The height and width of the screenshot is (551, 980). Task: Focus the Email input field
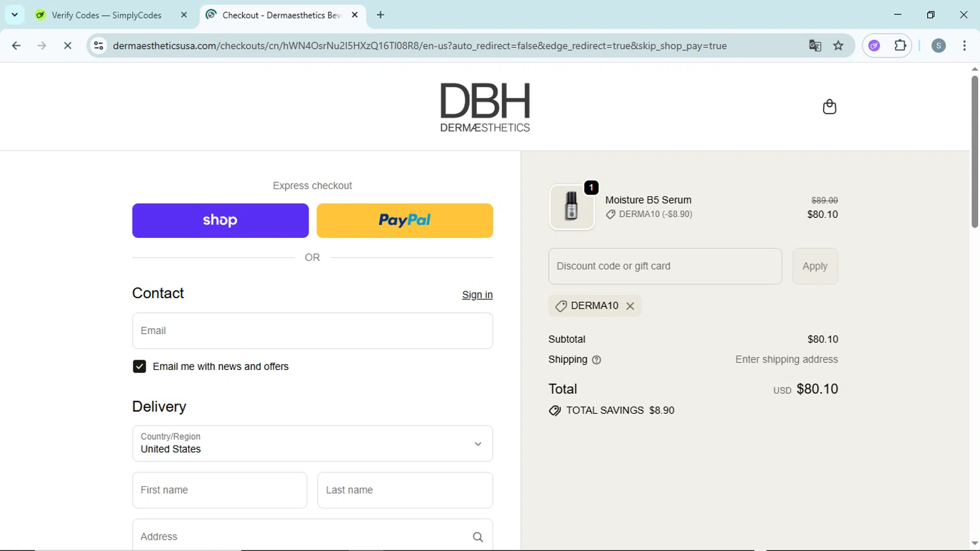(x=312, y=331)
